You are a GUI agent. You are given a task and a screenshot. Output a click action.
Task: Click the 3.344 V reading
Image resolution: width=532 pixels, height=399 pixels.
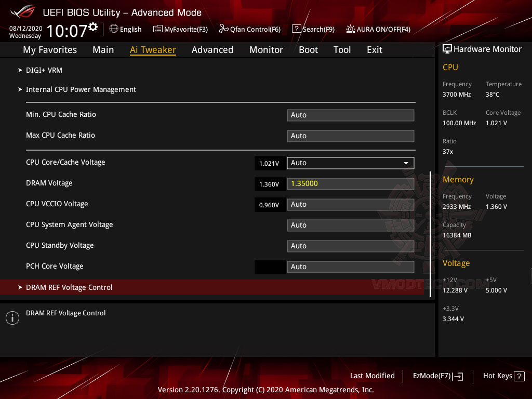click(x=453, y=319)
